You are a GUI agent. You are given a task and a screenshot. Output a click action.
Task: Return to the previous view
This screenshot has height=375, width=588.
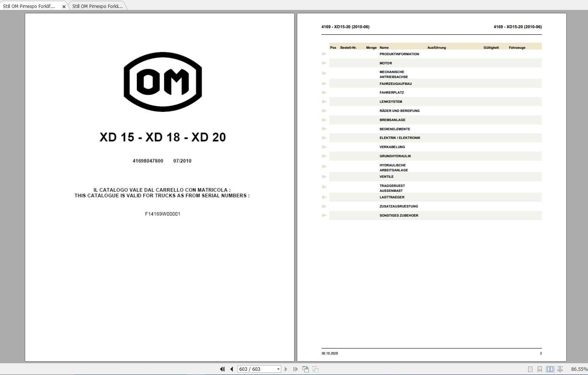(x=305, y=369)
